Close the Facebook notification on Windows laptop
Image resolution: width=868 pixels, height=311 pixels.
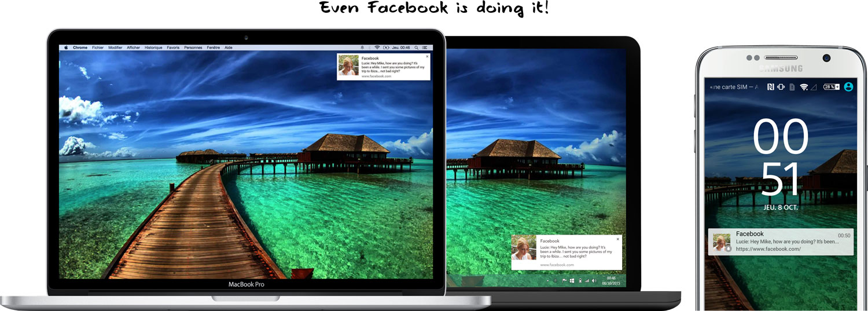click(x=617, y=239)
